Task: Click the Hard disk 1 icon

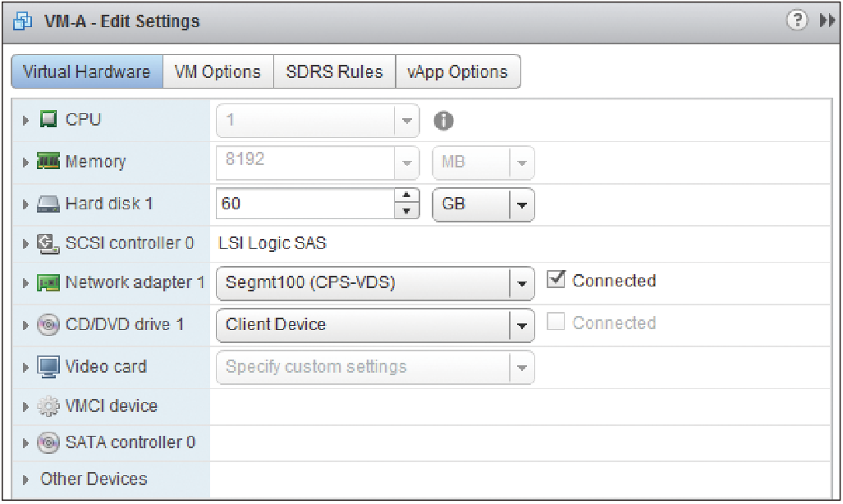Action: pos(48,204)
